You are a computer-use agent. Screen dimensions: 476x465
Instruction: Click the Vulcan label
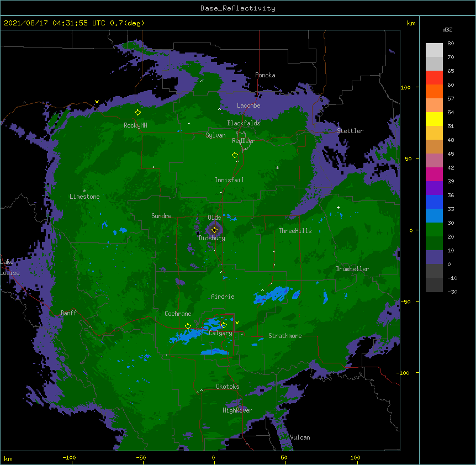pyautogui.click(x=300, y=437)
